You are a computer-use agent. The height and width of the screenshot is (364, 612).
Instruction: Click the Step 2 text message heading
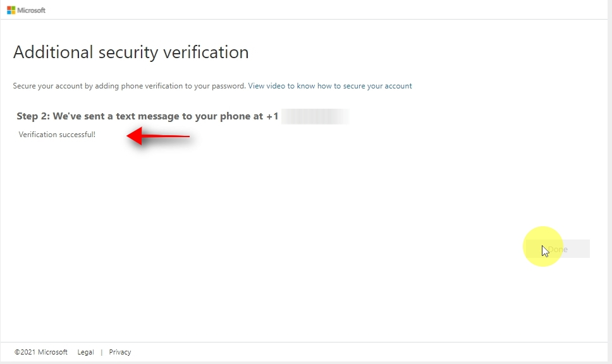pos(139,116)
